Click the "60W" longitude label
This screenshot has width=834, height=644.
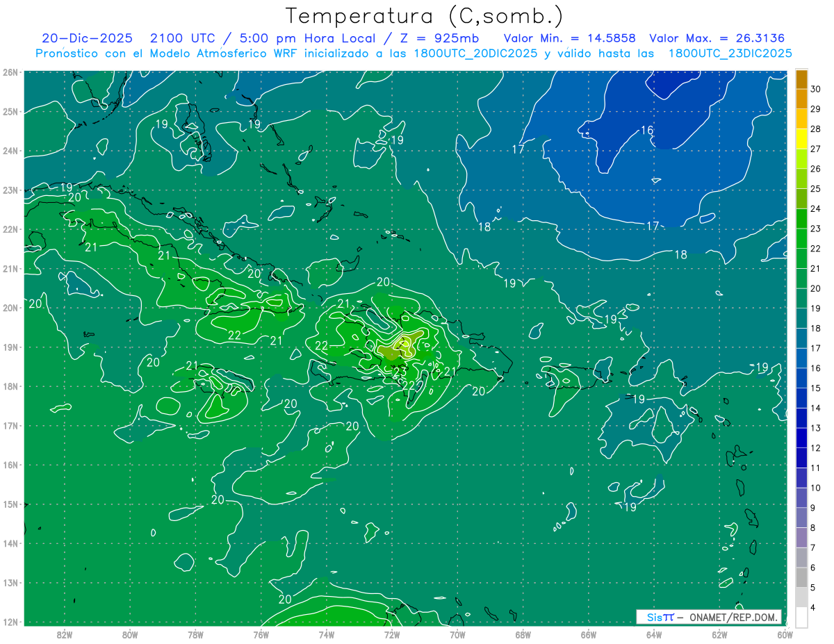click(785, 634)
